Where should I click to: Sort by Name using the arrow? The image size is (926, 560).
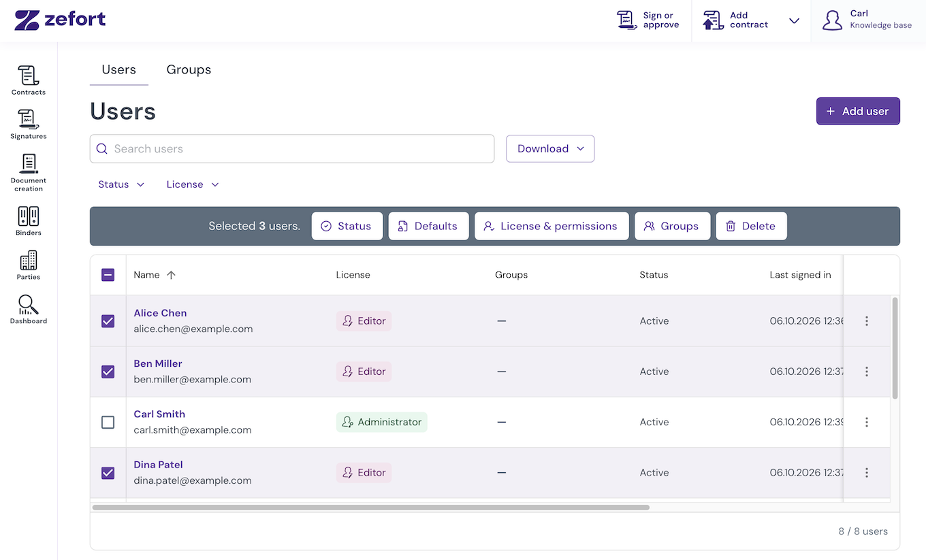171,275
